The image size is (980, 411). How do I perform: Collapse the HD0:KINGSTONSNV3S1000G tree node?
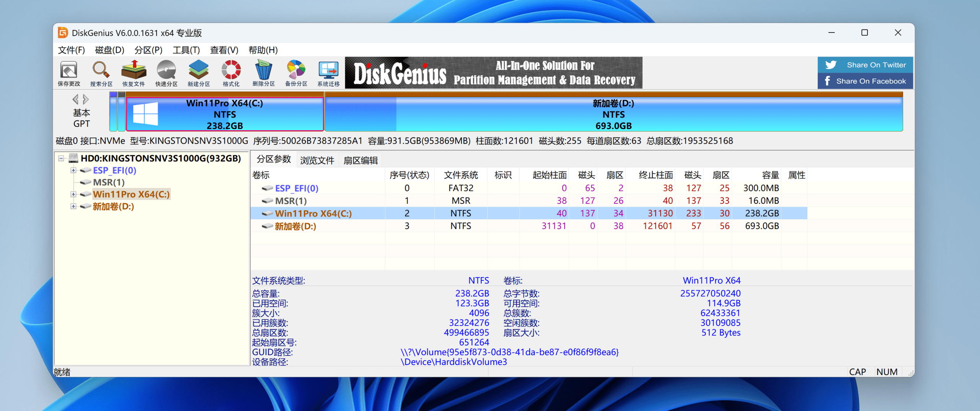(61, 158)
